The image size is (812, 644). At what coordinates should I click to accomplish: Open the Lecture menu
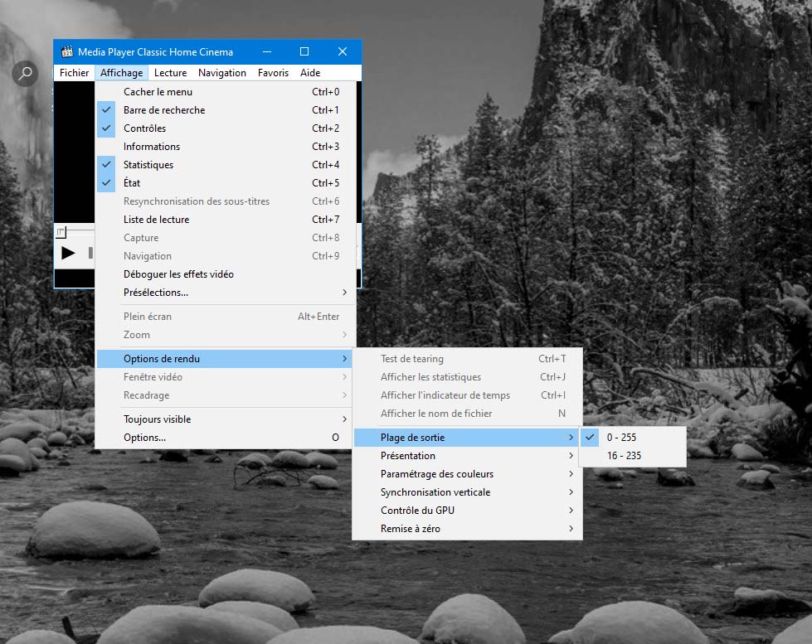tap(170, 73)
